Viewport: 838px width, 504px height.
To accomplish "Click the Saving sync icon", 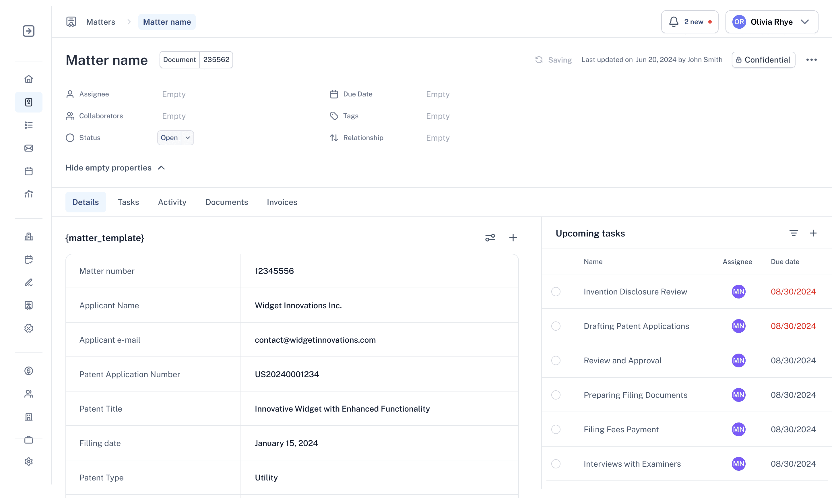I will [539, 60].
